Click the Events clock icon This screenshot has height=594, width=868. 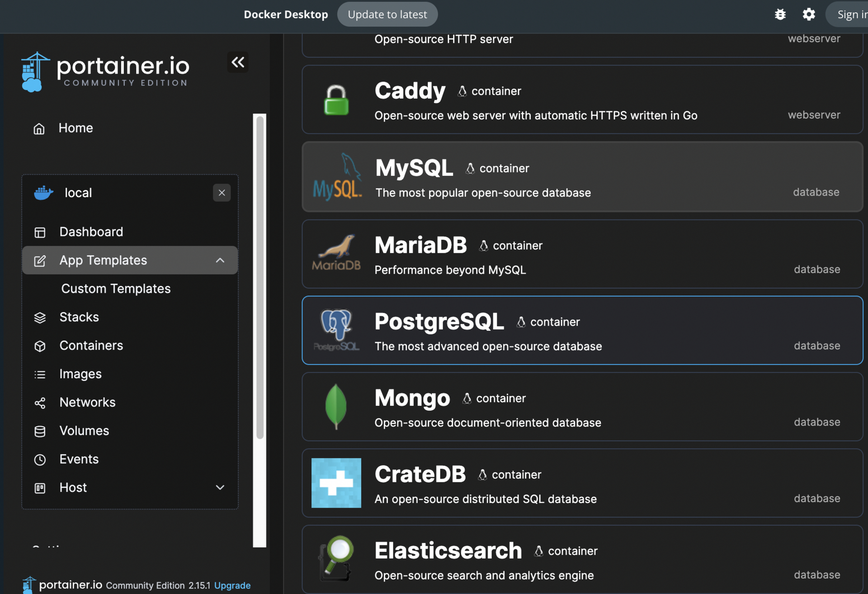40,460
